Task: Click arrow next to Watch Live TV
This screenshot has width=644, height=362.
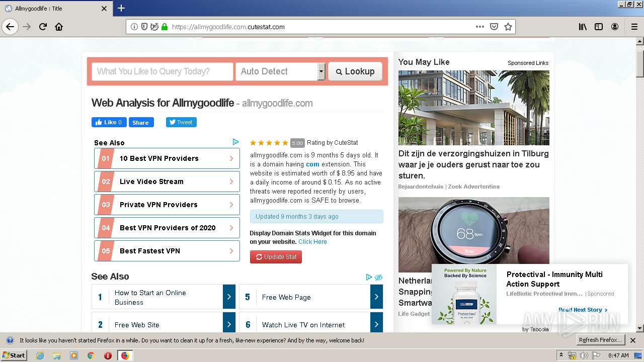Action: [x=376, y=323]
